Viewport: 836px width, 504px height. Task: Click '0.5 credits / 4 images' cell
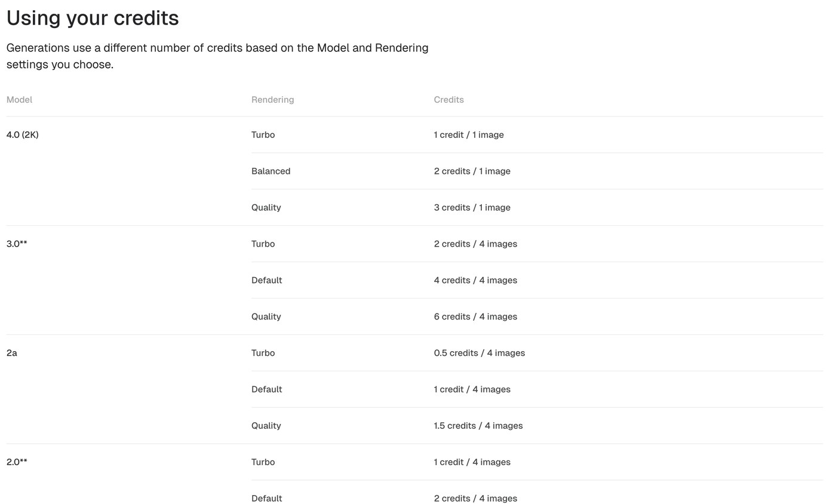pyautogui.click(x=480, y=353)
